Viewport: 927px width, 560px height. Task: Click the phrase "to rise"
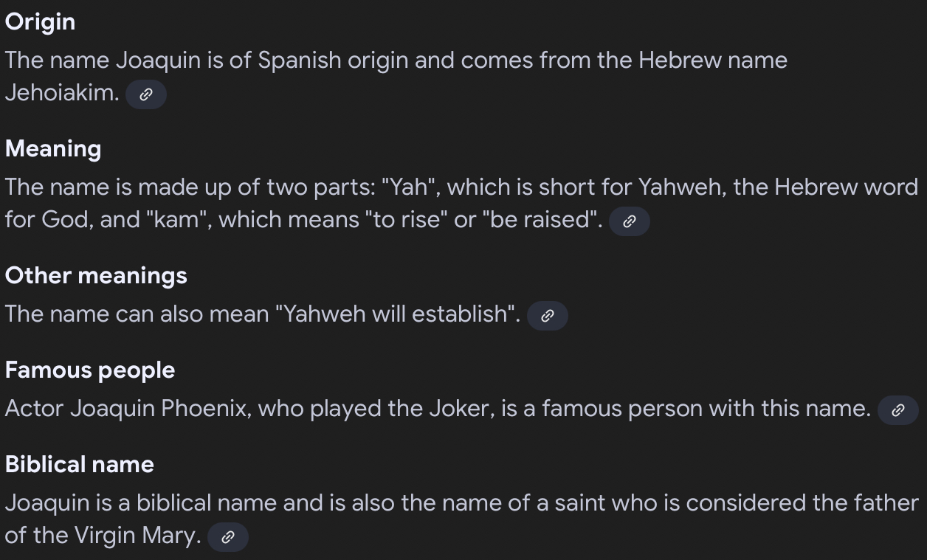click(x=404, y=220)
